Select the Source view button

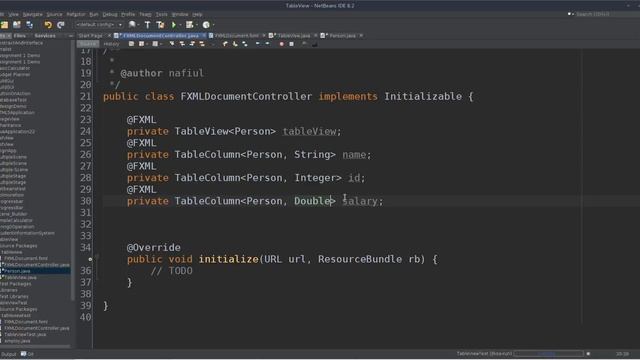point(88,44)
